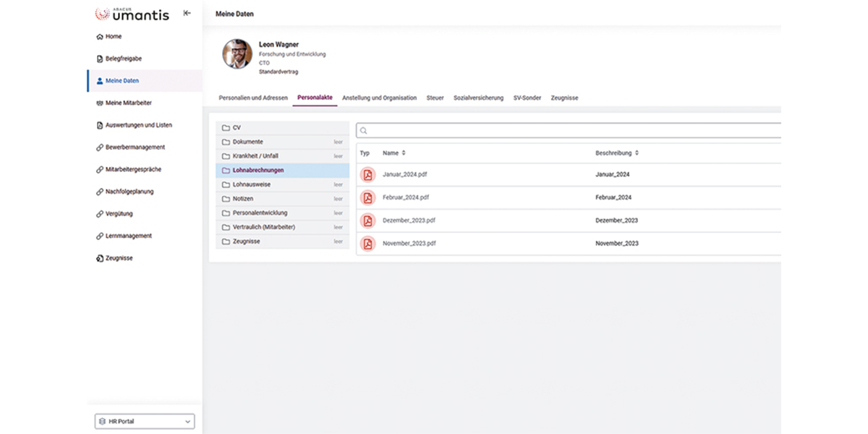Click the Meine Daten person icon
Image resolution: width=868 pixels, height=434 pixels.
[x=99, y=81]
